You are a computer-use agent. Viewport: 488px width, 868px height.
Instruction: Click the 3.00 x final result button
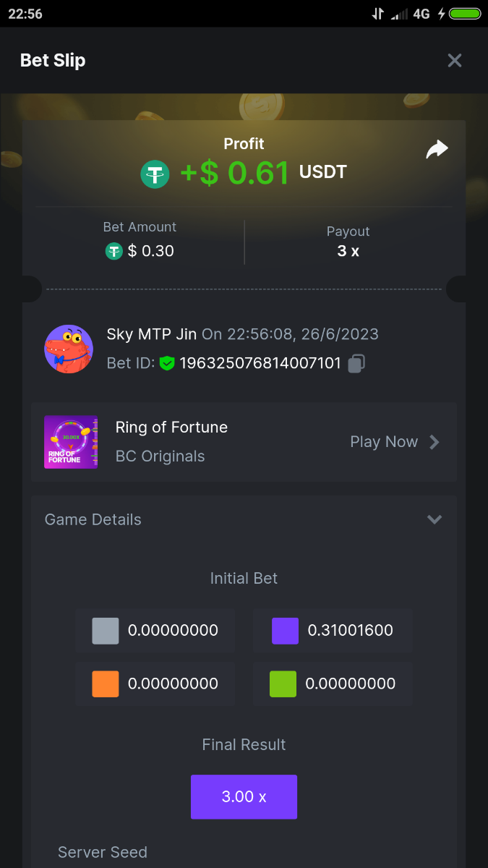point(244,796)
